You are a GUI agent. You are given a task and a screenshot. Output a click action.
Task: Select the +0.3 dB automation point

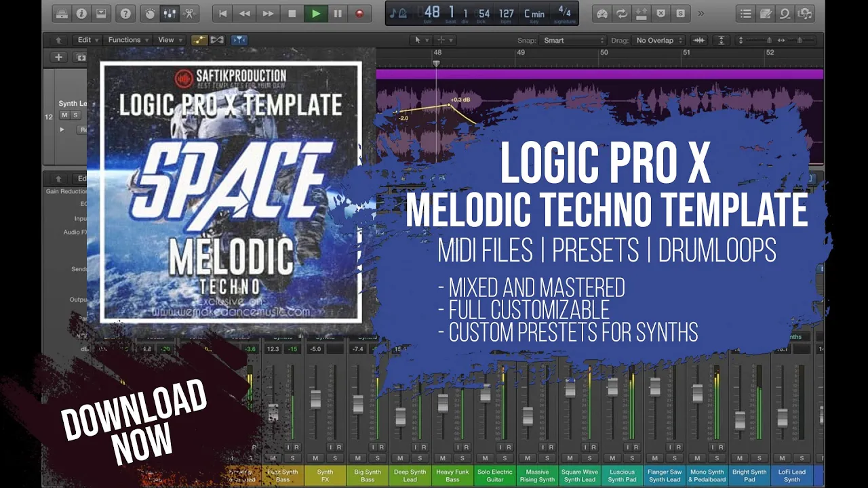[450, 105]
